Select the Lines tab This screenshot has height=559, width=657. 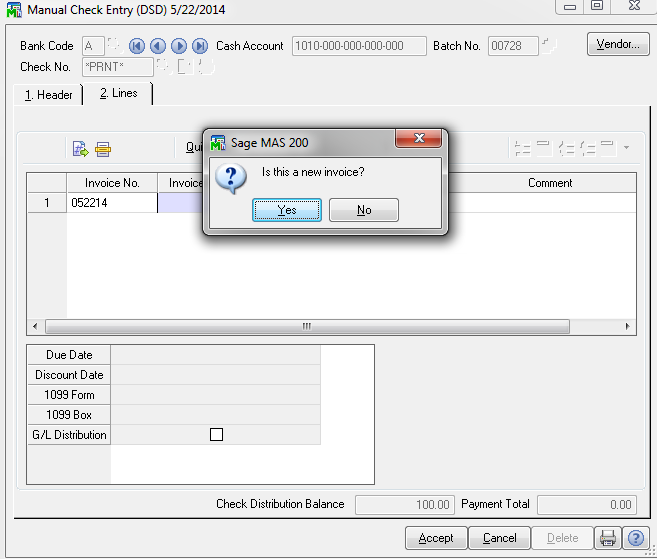point(117,93)
